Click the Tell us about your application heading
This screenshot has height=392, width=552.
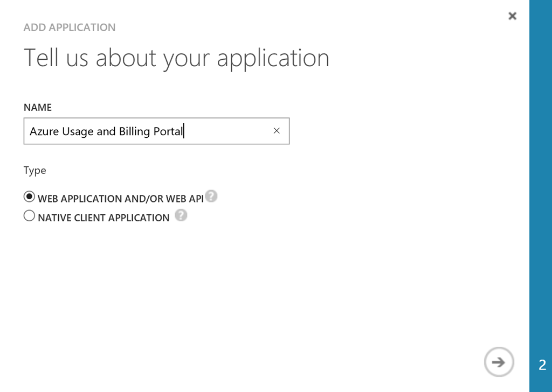coord(176,58)
